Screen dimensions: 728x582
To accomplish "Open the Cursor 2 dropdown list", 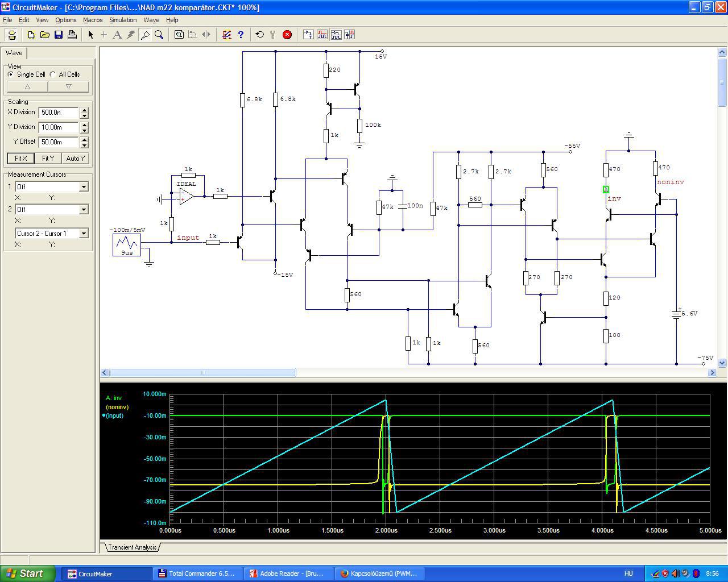I will (x=84, y=210).
